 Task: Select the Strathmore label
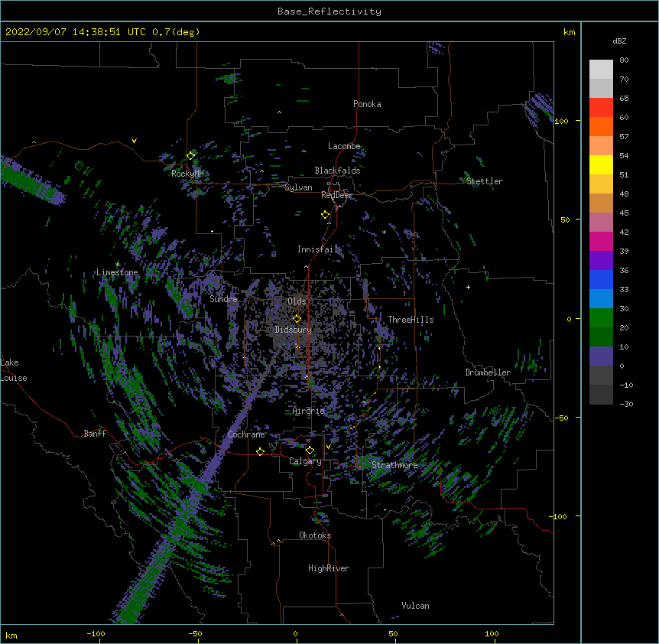click(394, 465)
